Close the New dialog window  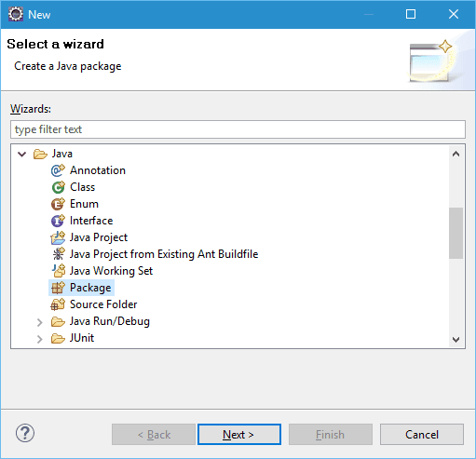454,14
